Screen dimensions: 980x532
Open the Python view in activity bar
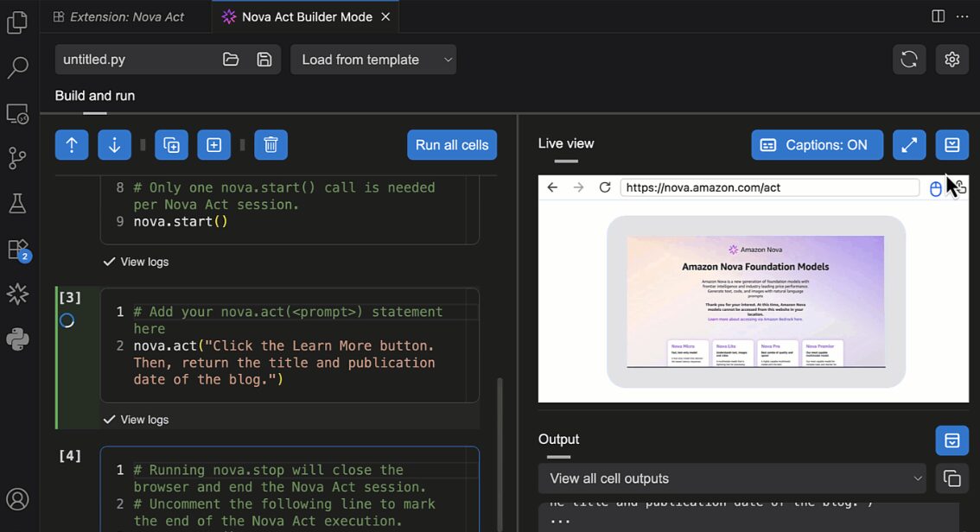17,339
